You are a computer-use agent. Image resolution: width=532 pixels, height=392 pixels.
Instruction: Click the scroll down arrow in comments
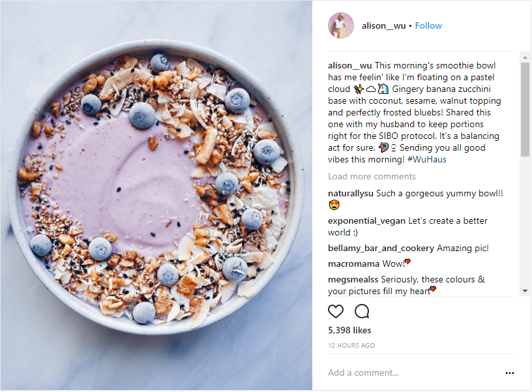tap(525, 291)
